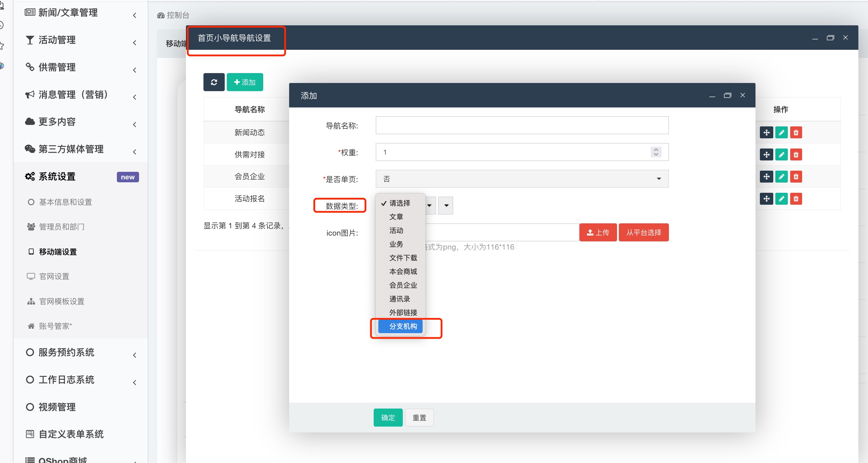Click the move icon in 活动报名 row
868x463 pixels.
(766, 199)
